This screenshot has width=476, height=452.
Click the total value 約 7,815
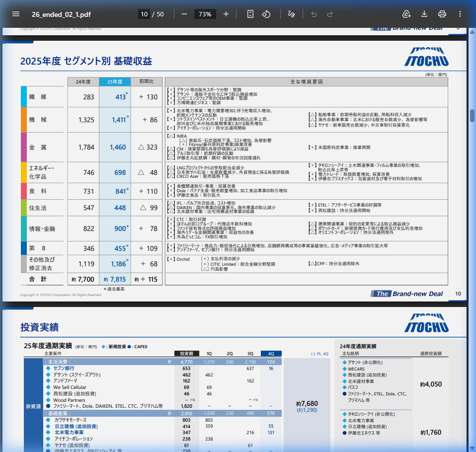tap(114, 279)
